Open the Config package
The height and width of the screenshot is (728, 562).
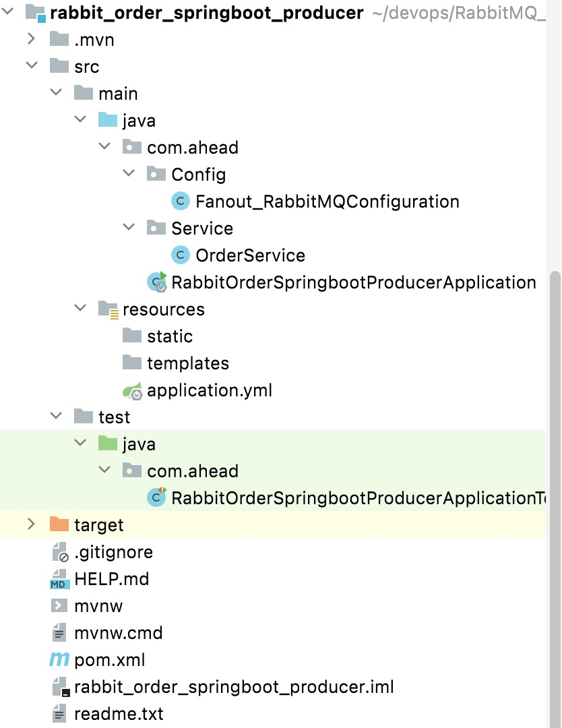(198, 174)
